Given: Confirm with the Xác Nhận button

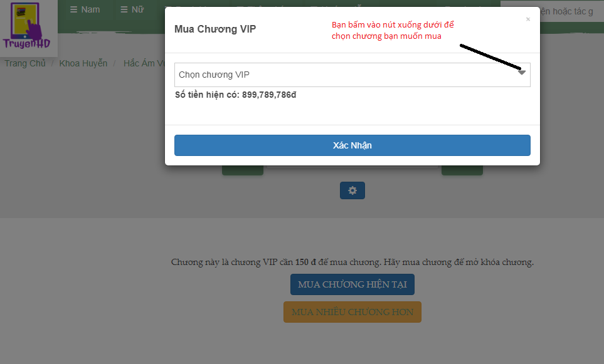Looking at the screenshot, I should tap(352, 145).
